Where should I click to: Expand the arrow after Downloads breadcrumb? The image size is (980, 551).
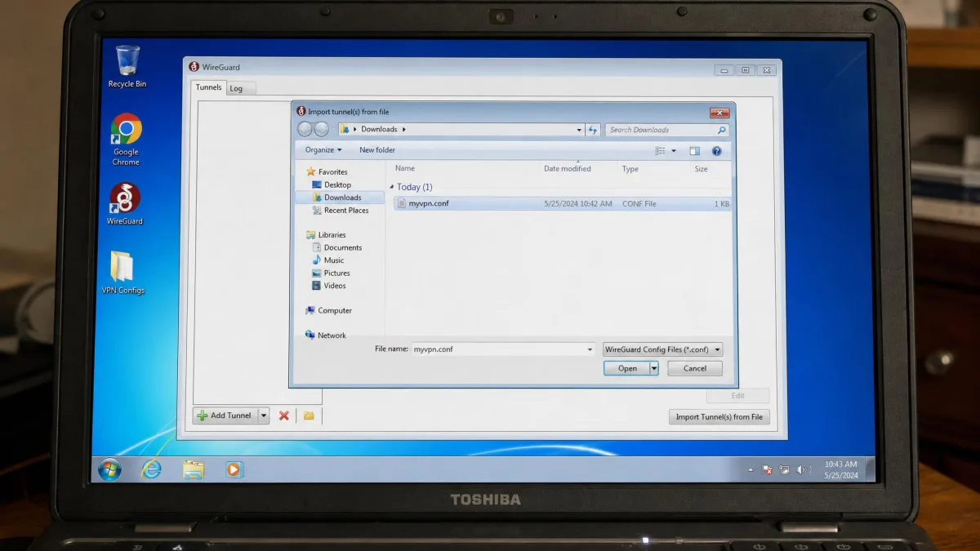coord(403,129)
